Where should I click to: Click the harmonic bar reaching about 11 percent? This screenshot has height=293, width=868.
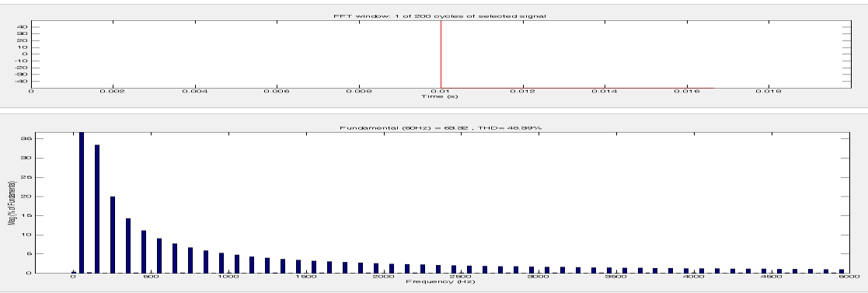tap(144, 252)
